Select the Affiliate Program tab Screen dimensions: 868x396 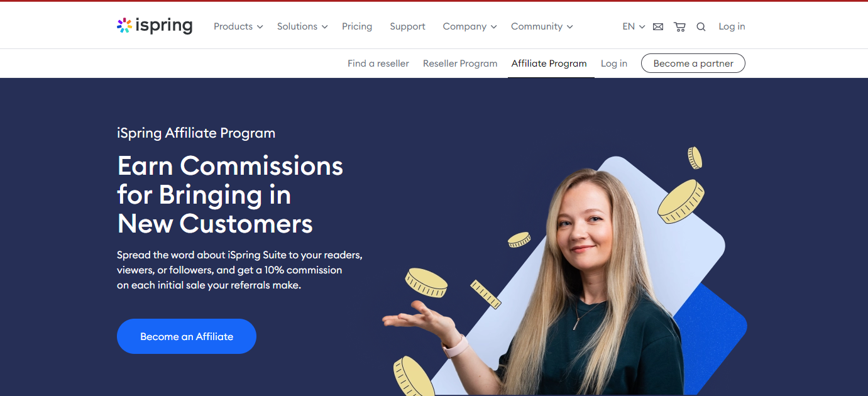549,63
